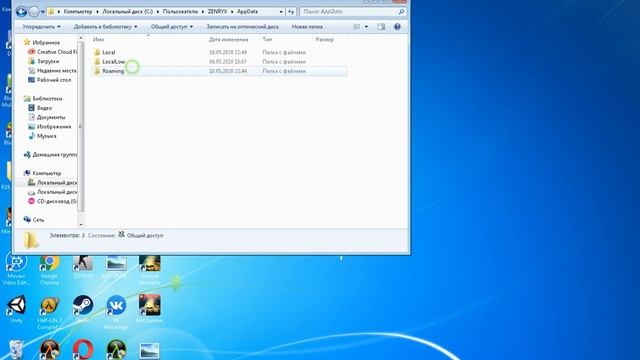Refresh the AppData folder view

pyautogui.click(x=291, y=12)
